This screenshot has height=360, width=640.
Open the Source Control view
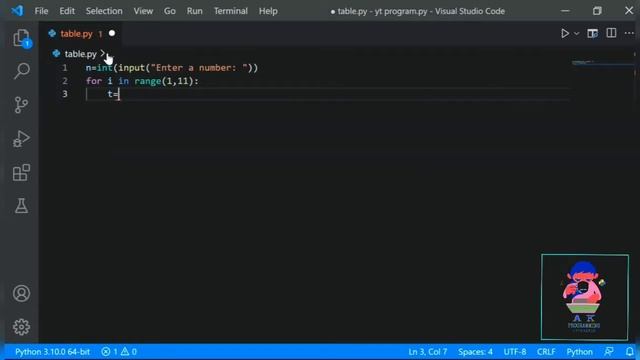pos(21,105)
